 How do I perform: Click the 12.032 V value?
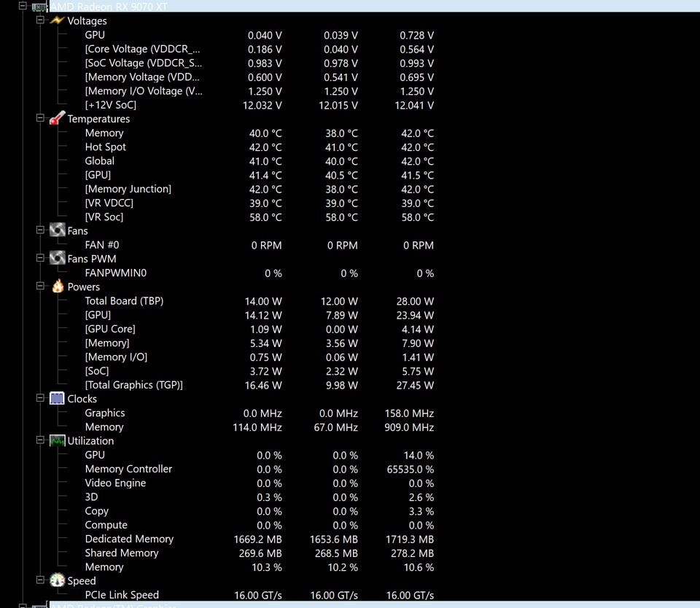click(x=262, y=106)
